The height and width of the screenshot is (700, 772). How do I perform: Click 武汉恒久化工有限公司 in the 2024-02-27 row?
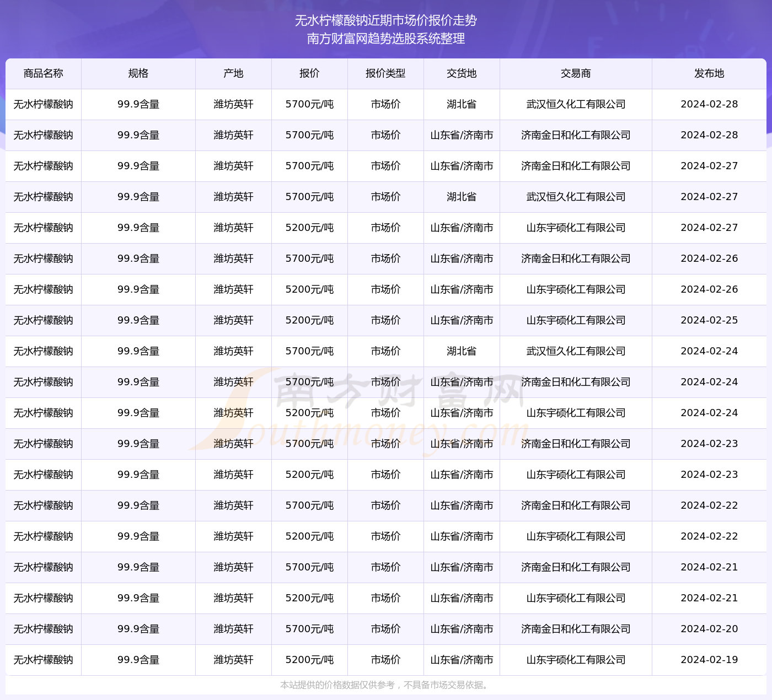click(576, 197)
